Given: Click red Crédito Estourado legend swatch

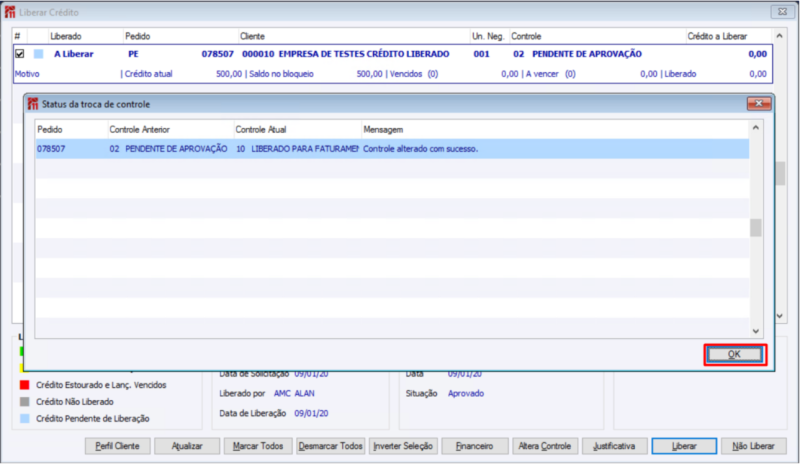Looking at the screenshot, I should click(x=24, y=385).
